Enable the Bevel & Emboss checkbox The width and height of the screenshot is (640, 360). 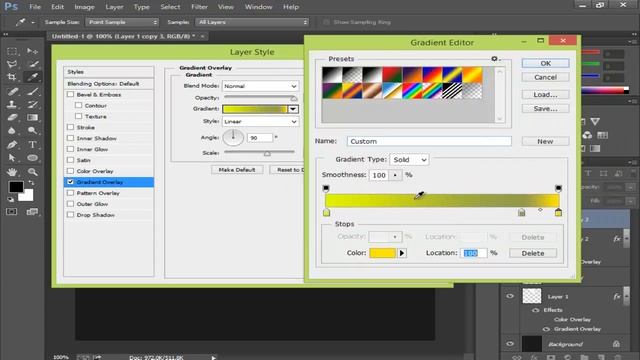[x=70, y=94]
